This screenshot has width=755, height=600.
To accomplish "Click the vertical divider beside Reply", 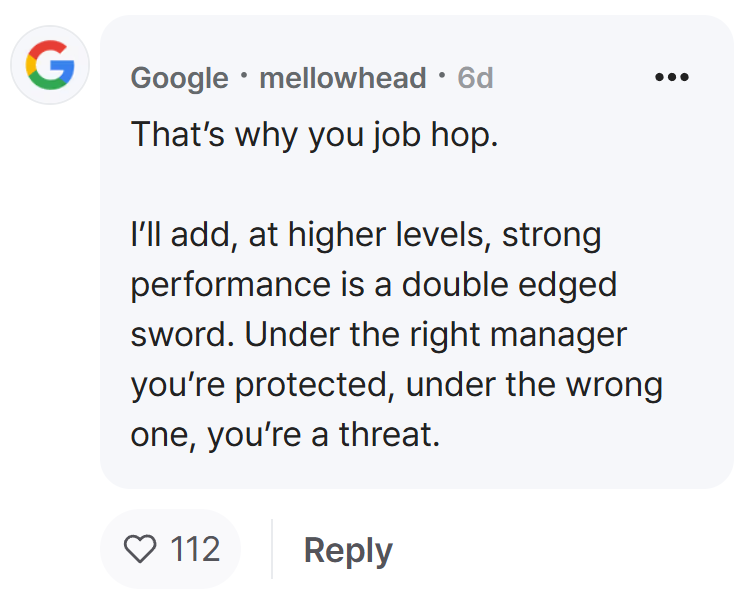I will click(x=272, y=548).
